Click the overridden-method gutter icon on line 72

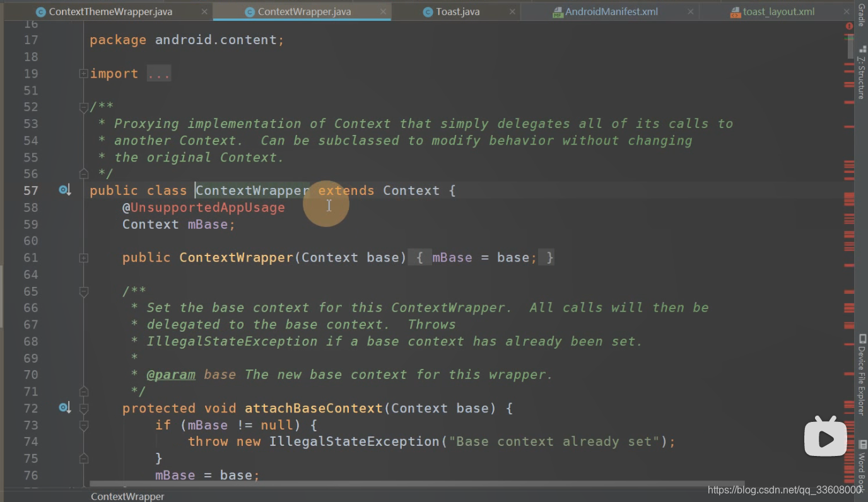(64, 407)
